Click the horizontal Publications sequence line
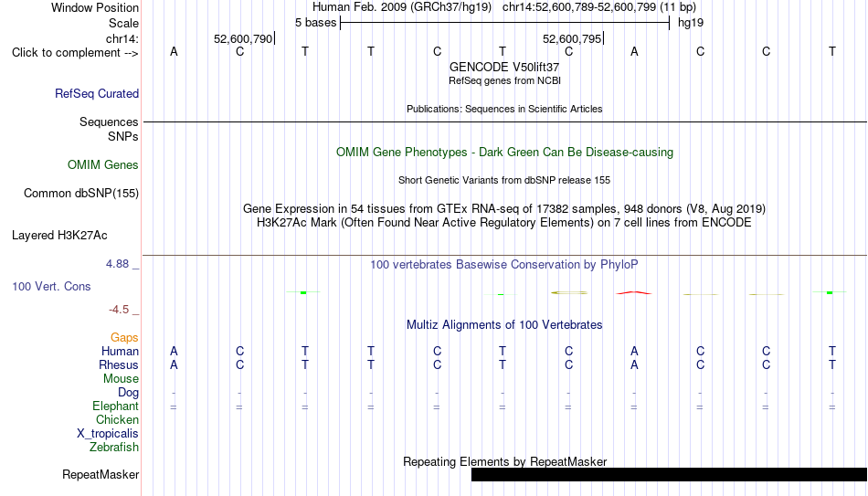Viewport: 868px width, 496px height. 504,121
